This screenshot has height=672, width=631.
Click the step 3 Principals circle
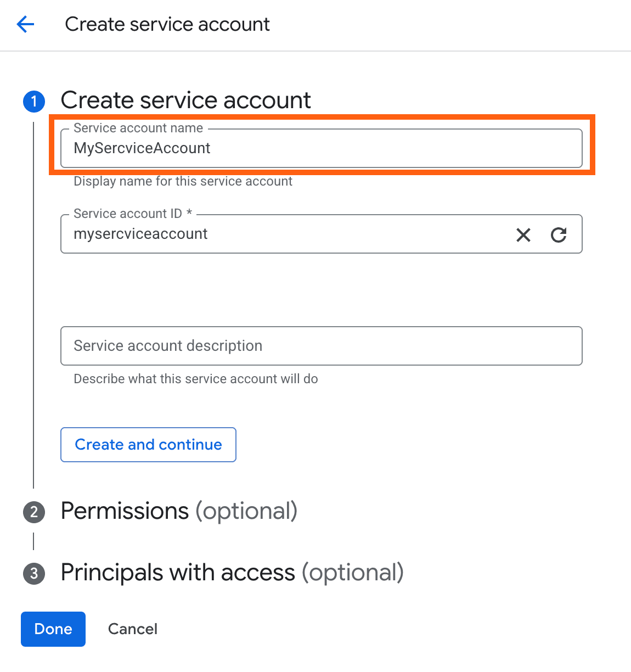33,573
